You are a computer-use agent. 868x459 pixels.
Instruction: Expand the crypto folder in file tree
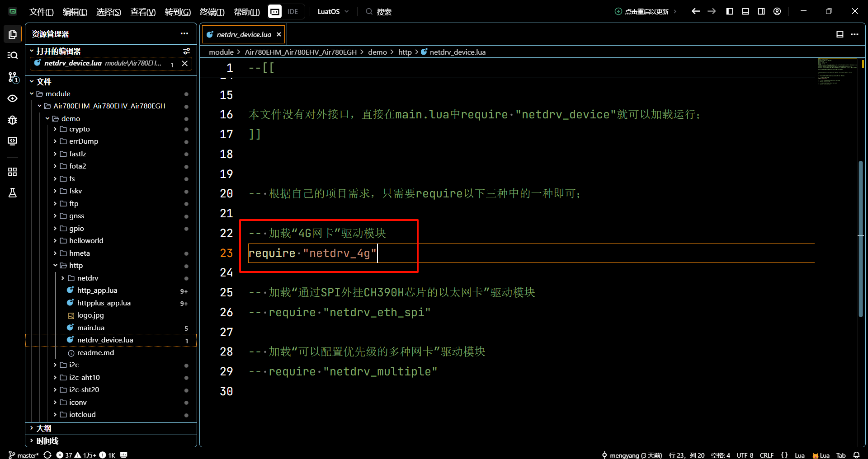79,129
